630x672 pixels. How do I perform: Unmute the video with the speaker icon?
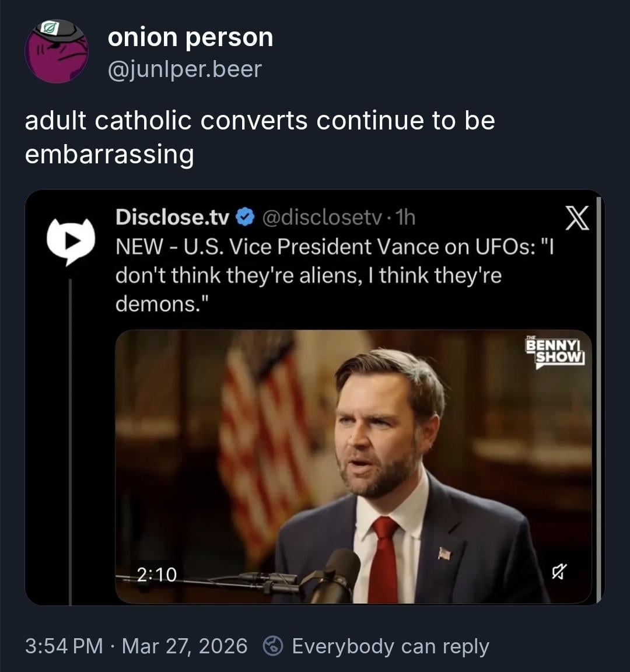click(x=558, y=574)
